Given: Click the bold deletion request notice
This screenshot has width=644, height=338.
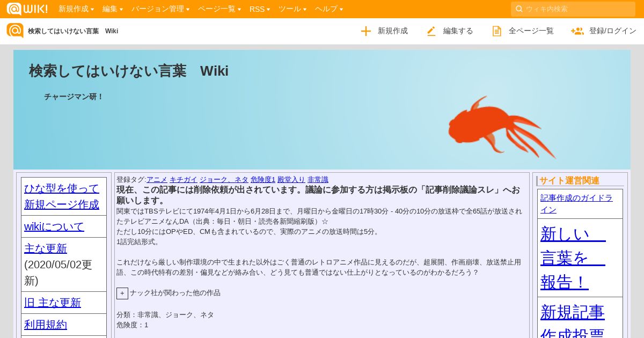Looking at the screenshot, I should click(x=318, y=195).
